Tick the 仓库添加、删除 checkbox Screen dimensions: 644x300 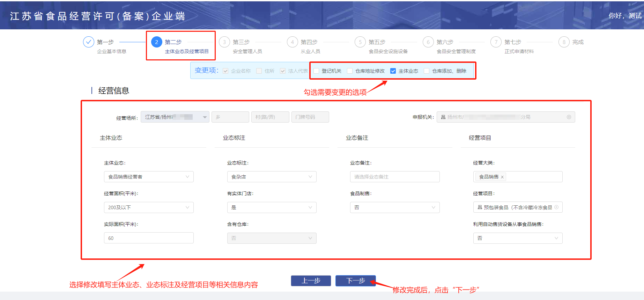tap(427, 71)
